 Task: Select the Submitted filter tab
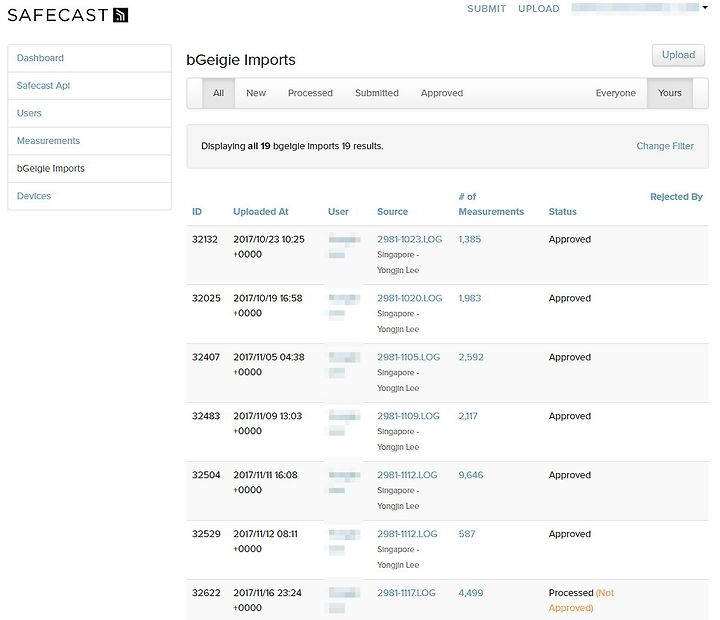click(377, 93)
